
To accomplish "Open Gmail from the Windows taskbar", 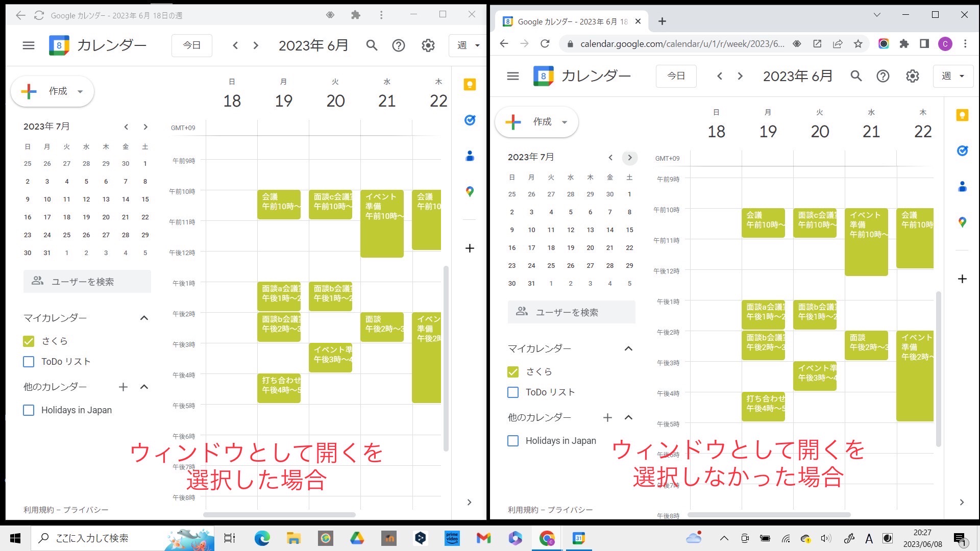I will (483, 538).
